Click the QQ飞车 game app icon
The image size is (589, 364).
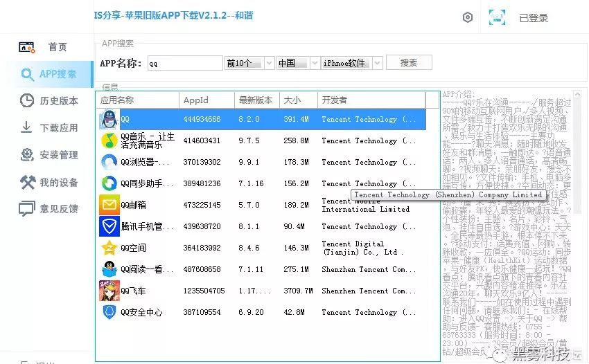point(109,291)
